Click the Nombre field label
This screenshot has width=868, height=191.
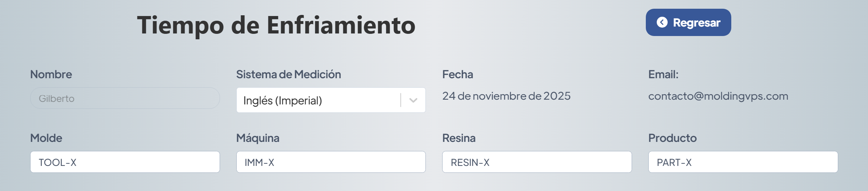point(51,74)
